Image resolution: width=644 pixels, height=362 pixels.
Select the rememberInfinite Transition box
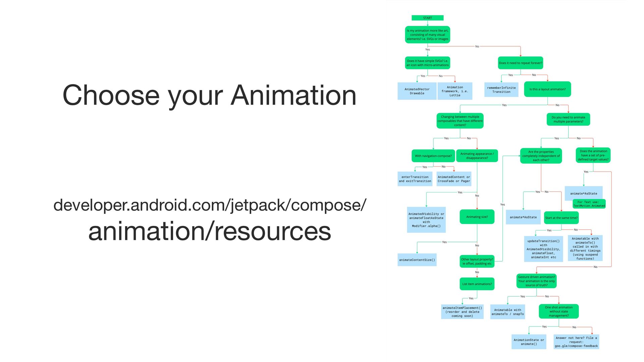point(501,90)
